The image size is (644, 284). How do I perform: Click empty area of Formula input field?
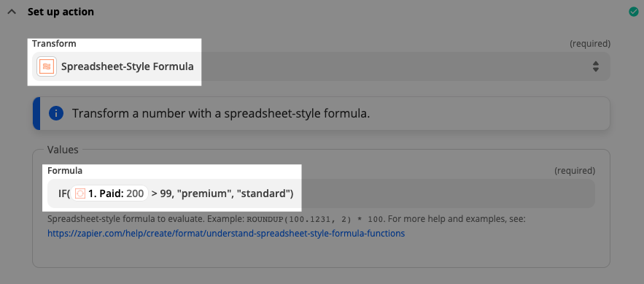448,193
